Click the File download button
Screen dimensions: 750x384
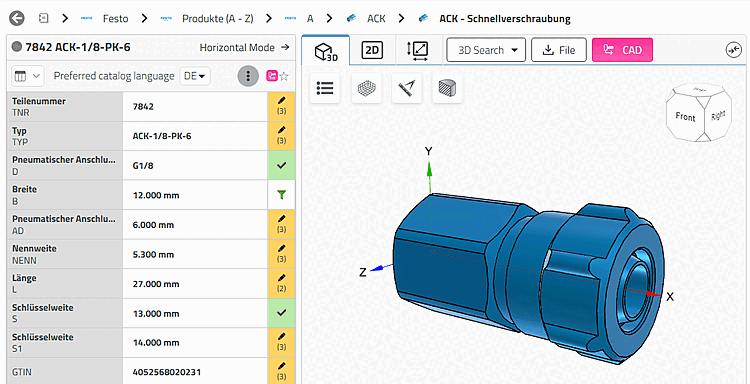[559, 50]
